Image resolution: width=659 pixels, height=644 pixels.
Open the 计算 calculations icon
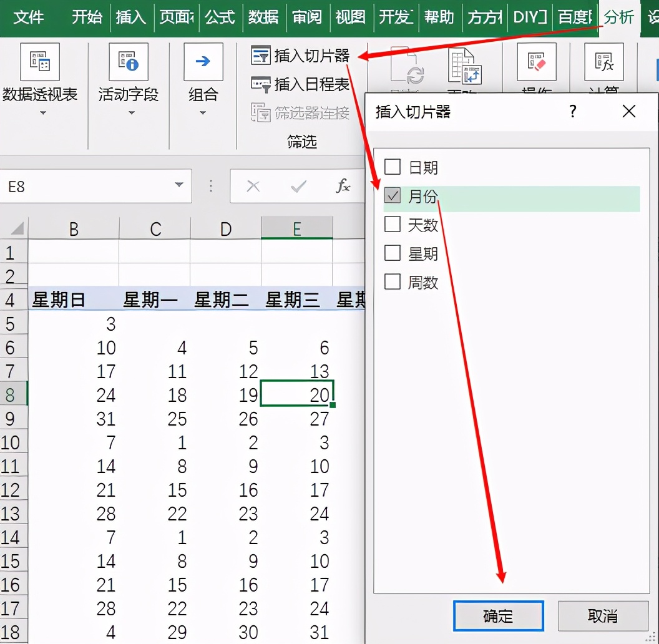coord(603,62)
